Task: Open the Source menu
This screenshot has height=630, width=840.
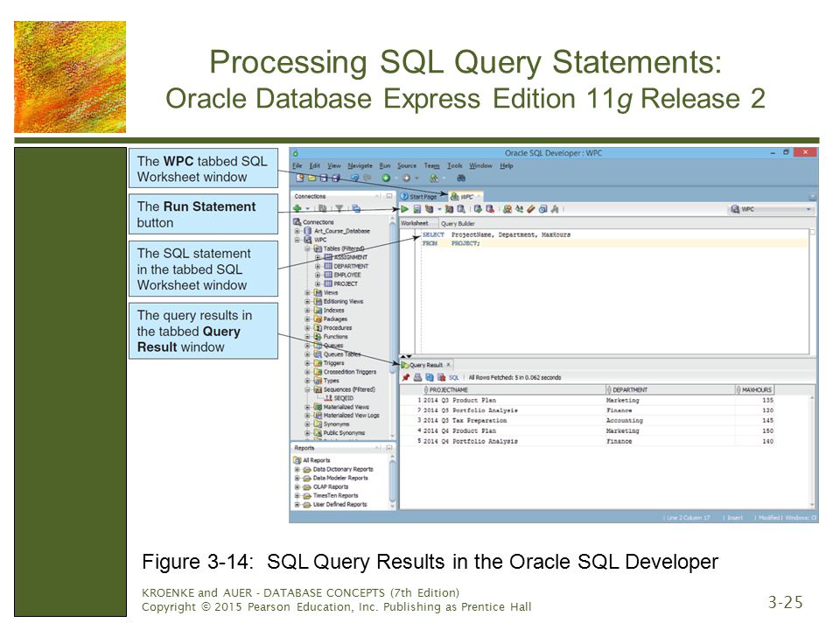Action: coord(407,166)
